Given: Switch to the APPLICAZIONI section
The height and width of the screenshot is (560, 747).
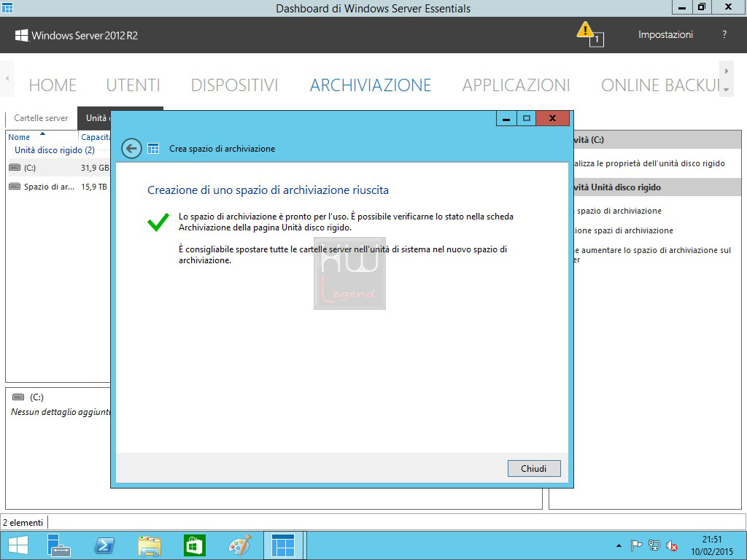Looking at the screenshot, I should coord(516,85).
